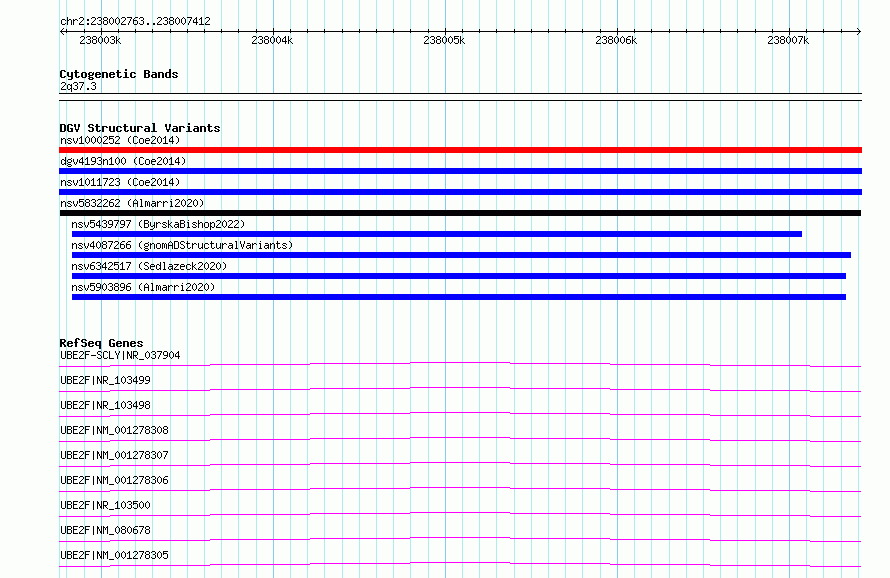Click the nsv1011723 (Coe2014) label
This screenshot has height=578, width=890.
(120, 182)
